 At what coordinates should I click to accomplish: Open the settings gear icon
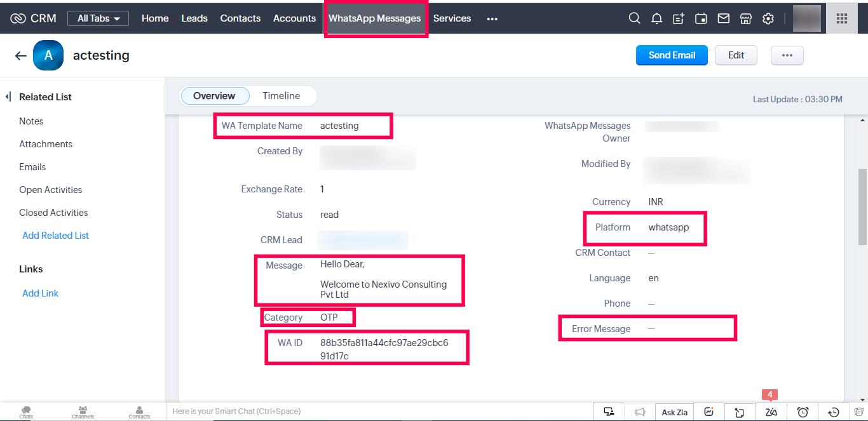[768, 18]
